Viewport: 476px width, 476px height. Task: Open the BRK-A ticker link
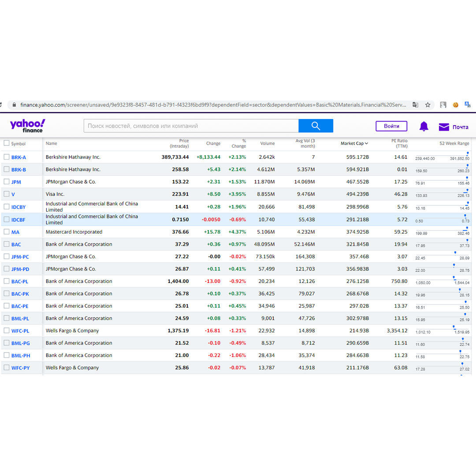pyautogui.click(x=19, y=157)
